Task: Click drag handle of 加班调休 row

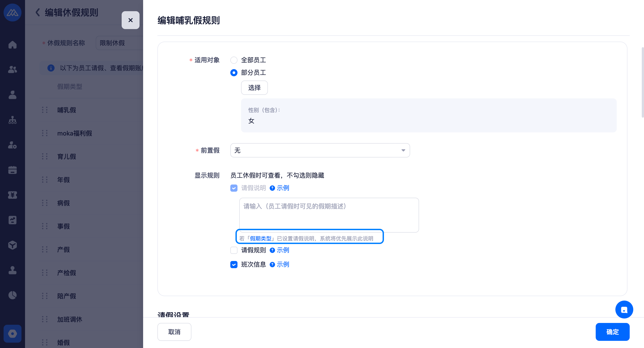Action: [45, 319]
